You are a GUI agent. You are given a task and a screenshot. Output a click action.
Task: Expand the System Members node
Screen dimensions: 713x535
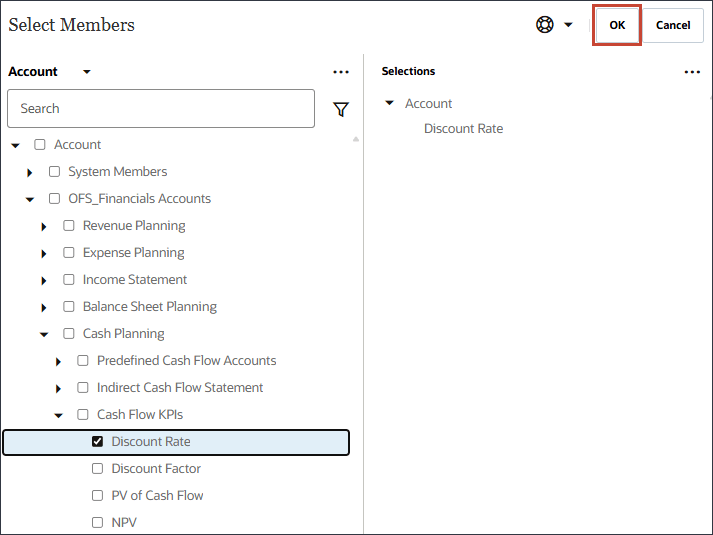click(x=30, y=172)
